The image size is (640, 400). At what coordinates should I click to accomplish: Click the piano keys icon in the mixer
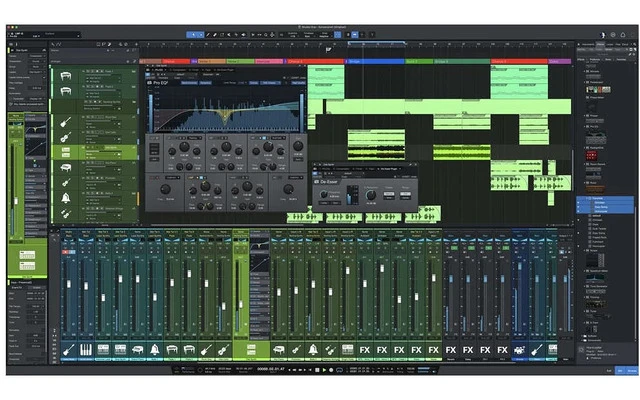(86, 350)
